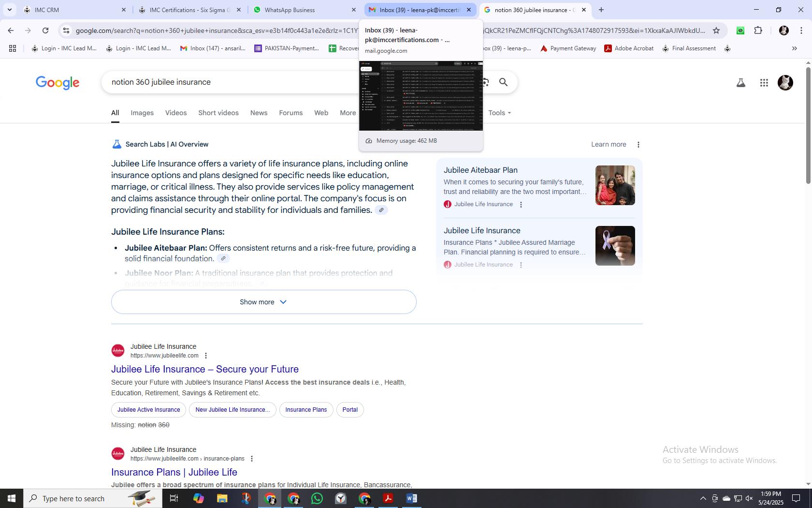The height and width of the screenshot is (508, 812).
Task: Open the PAKISTAN-Payment bookmark
Action: point(287,48)
